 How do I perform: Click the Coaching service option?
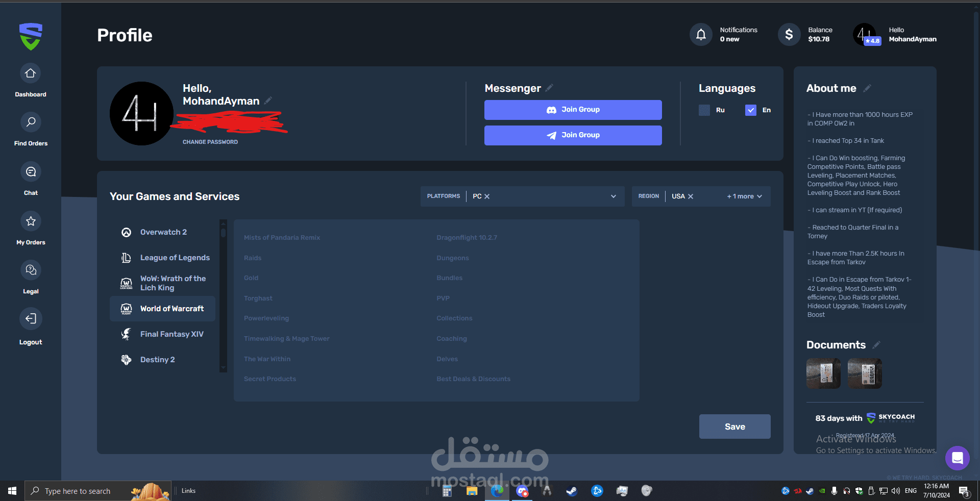452,339
